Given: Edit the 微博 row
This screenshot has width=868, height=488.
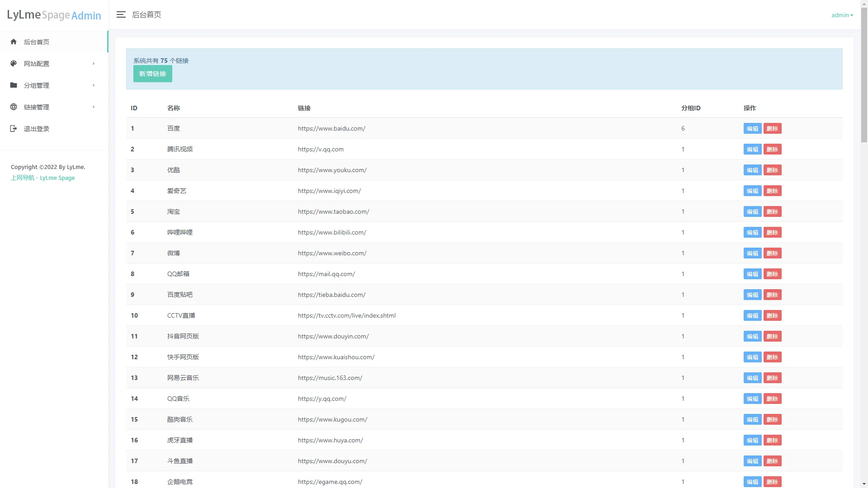Looking at the screenshot, I should coord(752,253).
